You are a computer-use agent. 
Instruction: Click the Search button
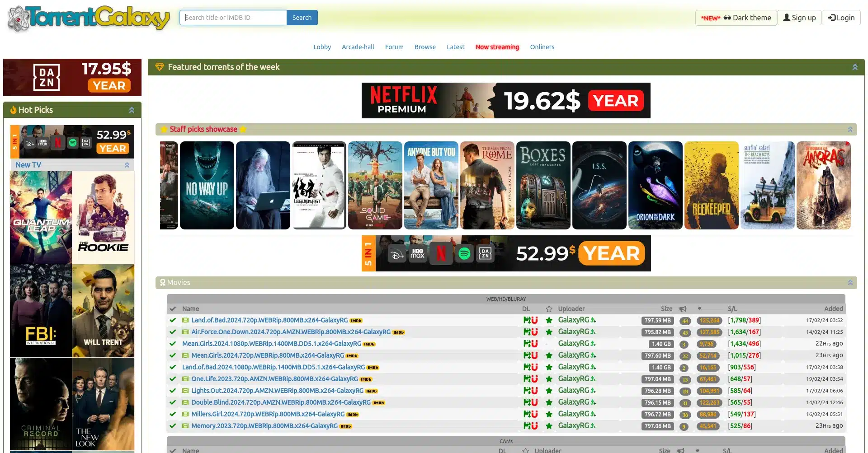[302, 18]
